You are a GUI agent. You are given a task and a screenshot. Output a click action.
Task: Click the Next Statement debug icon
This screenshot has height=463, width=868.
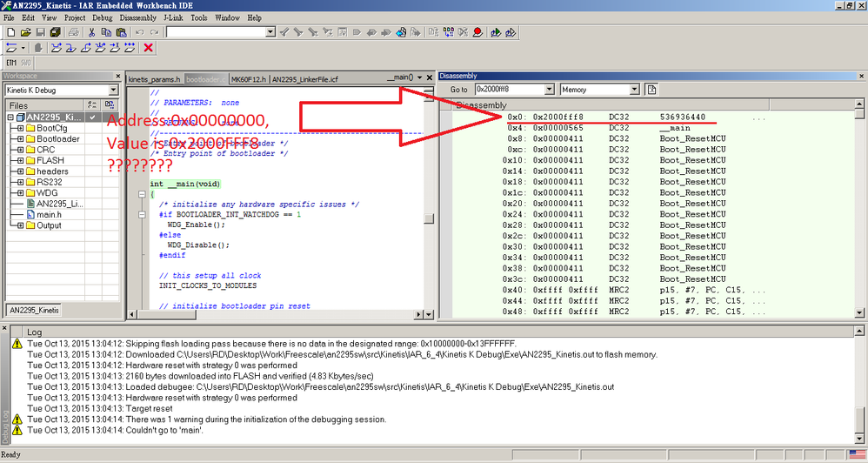[100, 48]
